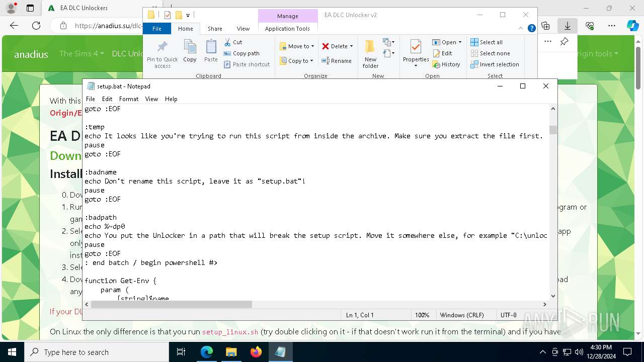Click Notepad's scroll down arrow

point(553,296)
